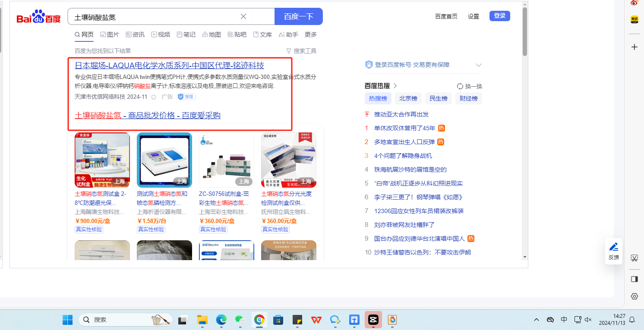Click the 百度一下 search button
The height and width of the screenshot is (330, 644).
(x=299, y=16)
